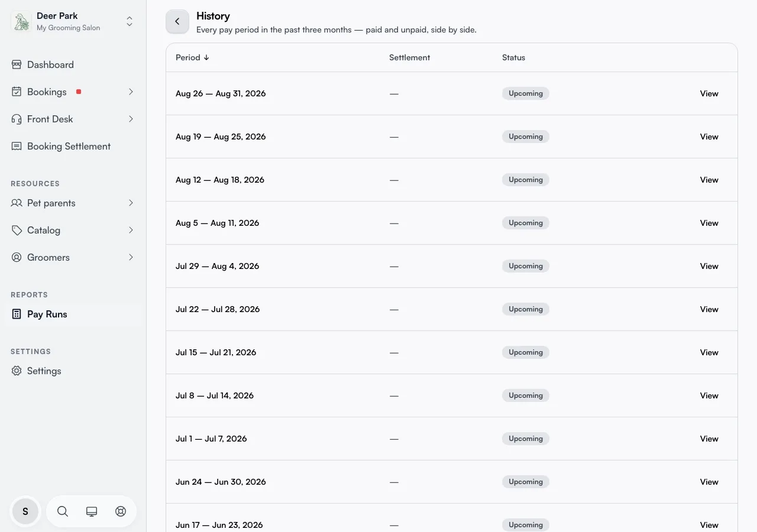The height and width of the screenshot is (532, 757).
Task: Sort by the Period column header
Action: 193,57
